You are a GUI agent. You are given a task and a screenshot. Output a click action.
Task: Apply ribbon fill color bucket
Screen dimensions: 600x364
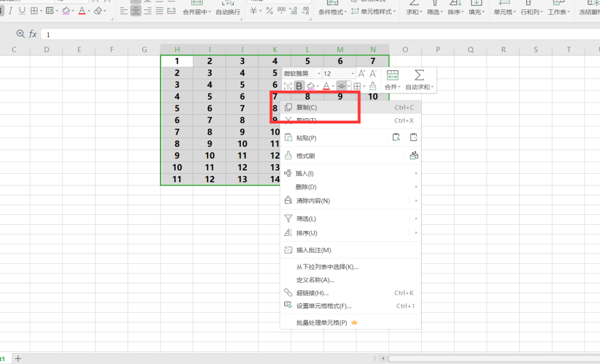pyautogui.click(x=66, y=11)
